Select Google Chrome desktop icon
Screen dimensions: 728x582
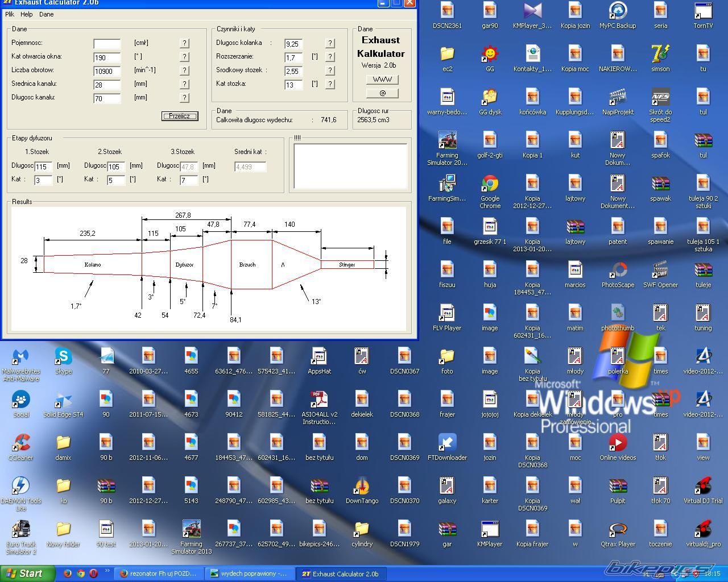click(x=490, y=192)
